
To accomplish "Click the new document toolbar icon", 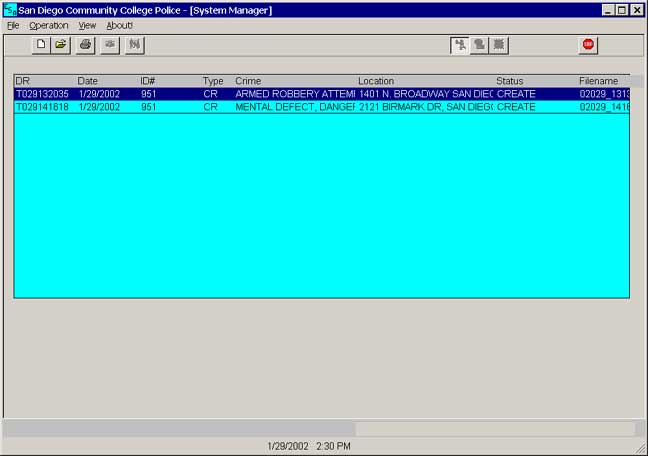I will pos(41,45).
